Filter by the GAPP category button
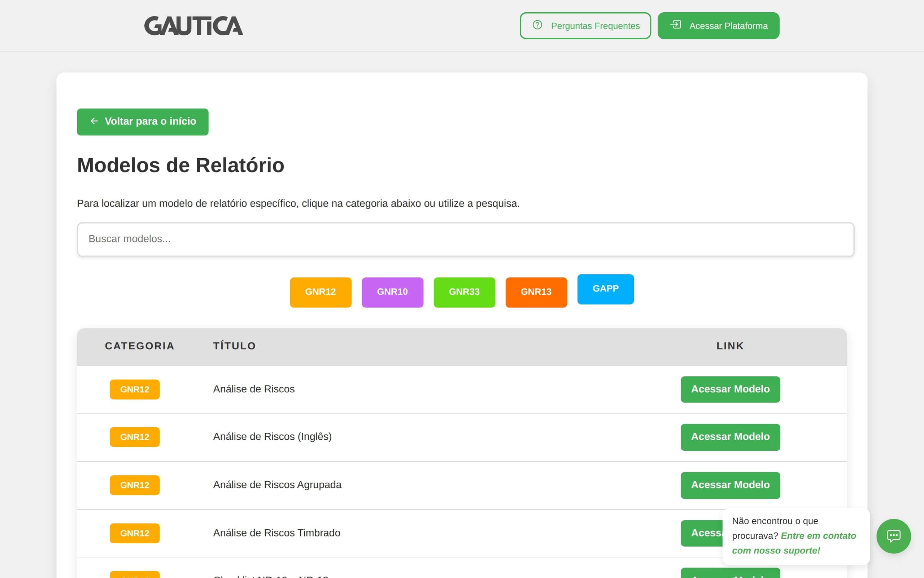924x578 pixels. [x=606, y=289]
